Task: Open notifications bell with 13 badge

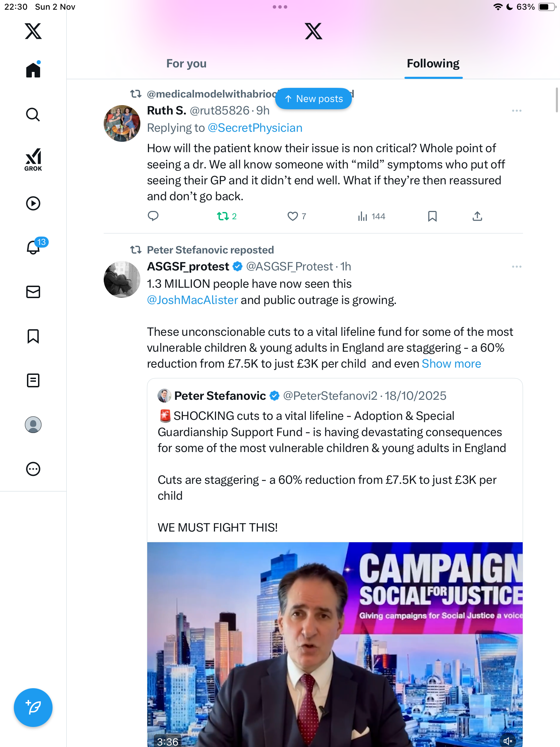Action: [x=34, y=247]
